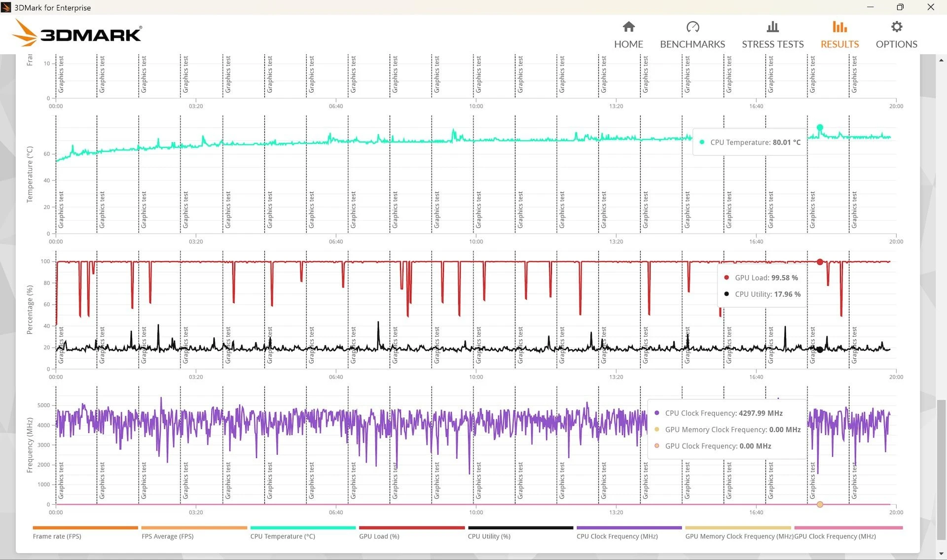
Task: Click the Temperature (°C) axis label
Action: tap(30, 174)
